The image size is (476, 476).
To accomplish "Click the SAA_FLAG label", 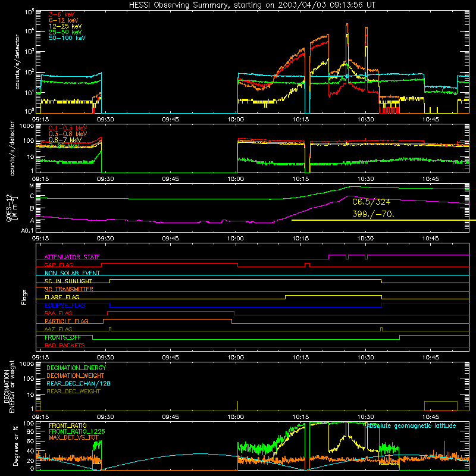I will tap(58, 314).
